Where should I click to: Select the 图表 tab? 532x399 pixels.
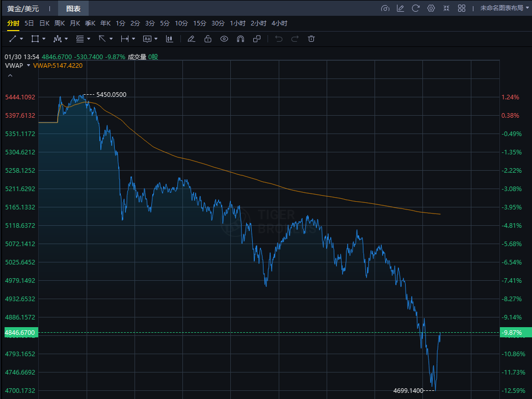(73, 8)
